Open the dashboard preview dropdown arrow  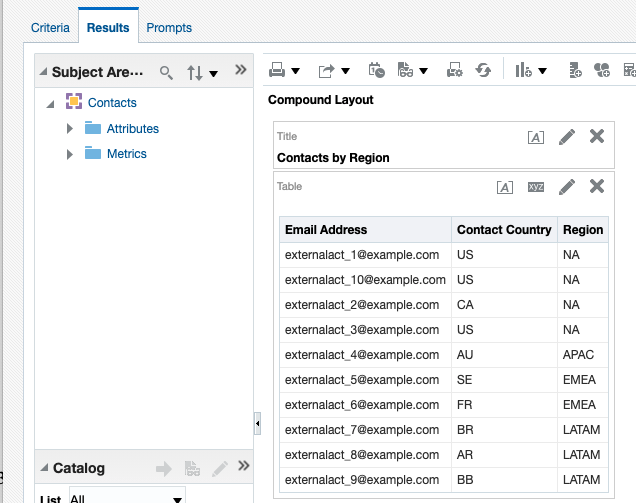coord(423,71)
